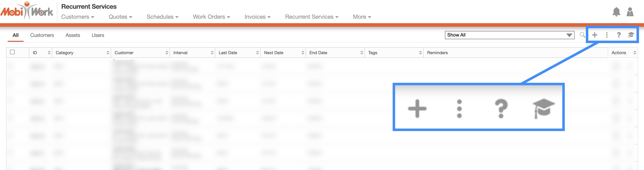
Task: Click the question mark help icon
Action: 618,35
